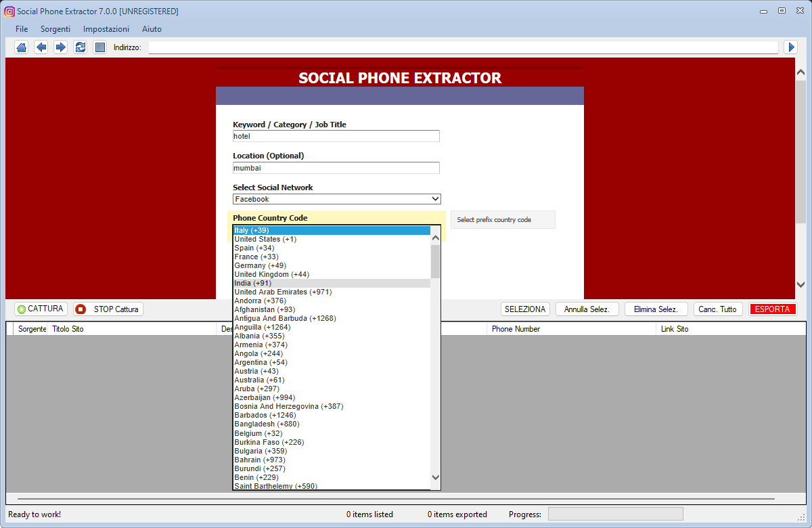Sort by the Titolo Sito column header

(x=132, y=329)
